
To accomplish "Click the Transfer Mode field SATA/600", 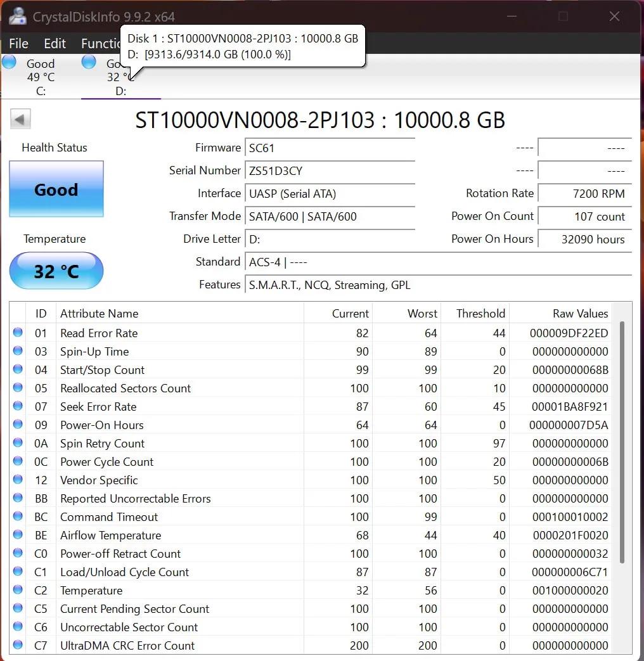I will coord(330,217).
